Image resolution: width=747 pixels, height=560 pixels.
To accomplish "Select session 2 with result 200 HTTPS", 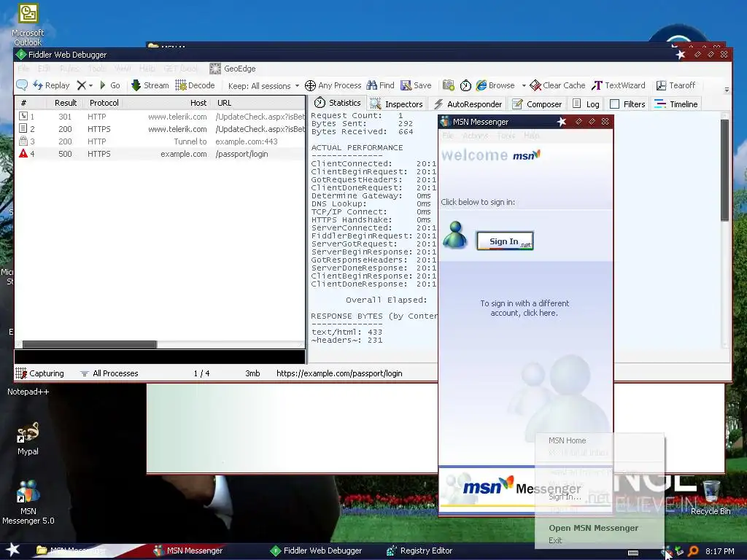I will tap(160, 129).
